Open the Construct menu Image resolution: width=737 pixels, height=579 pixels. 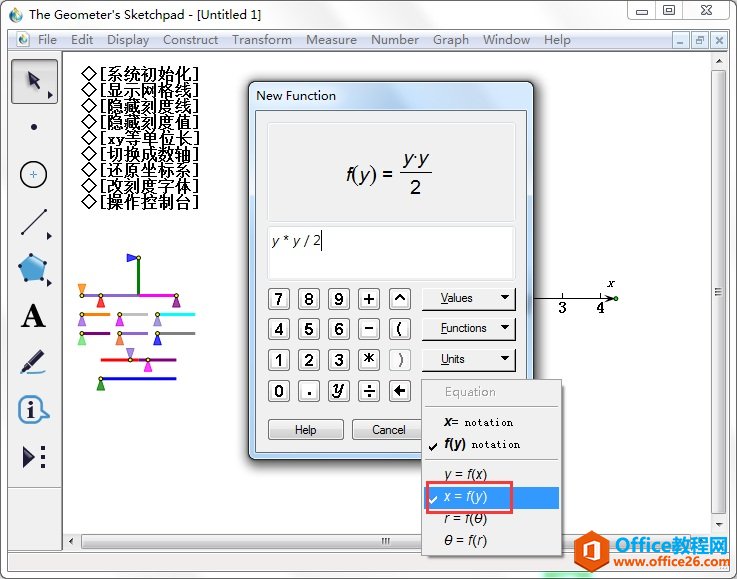[x=190, y=40]
